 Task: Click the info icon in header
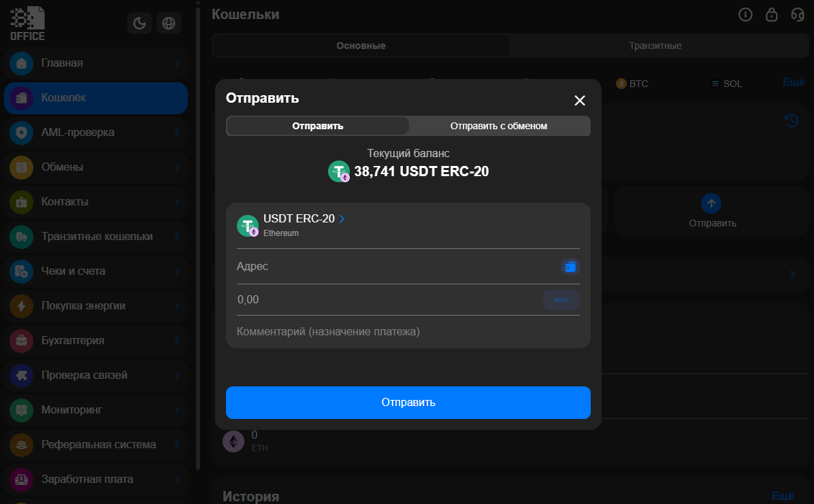(745, 14)
